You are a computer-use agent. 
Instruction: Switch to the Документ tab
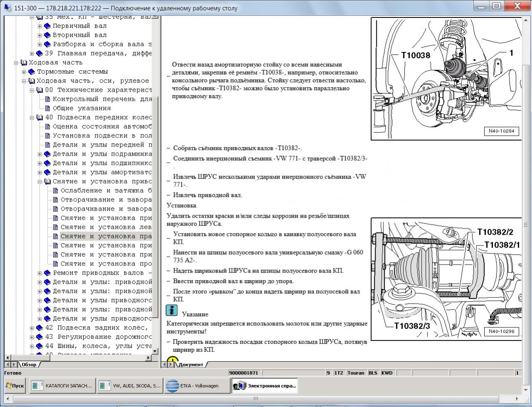tap(191, 365)
